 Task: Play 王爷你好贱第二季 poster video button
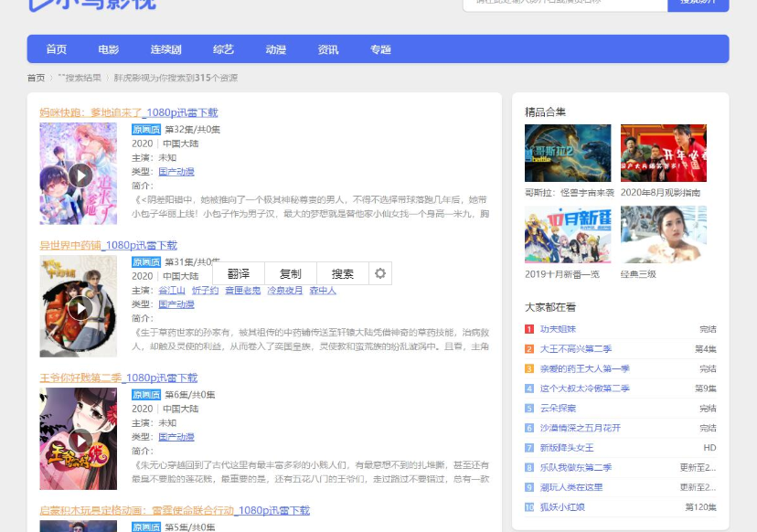tap(80, 441)
